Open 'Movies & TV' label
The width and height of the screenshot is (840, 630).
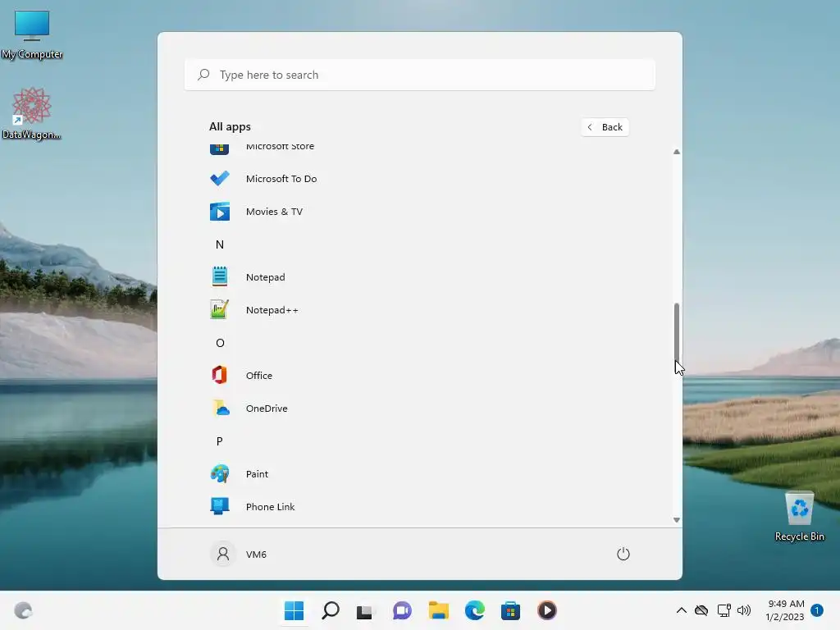pos(274,212)
